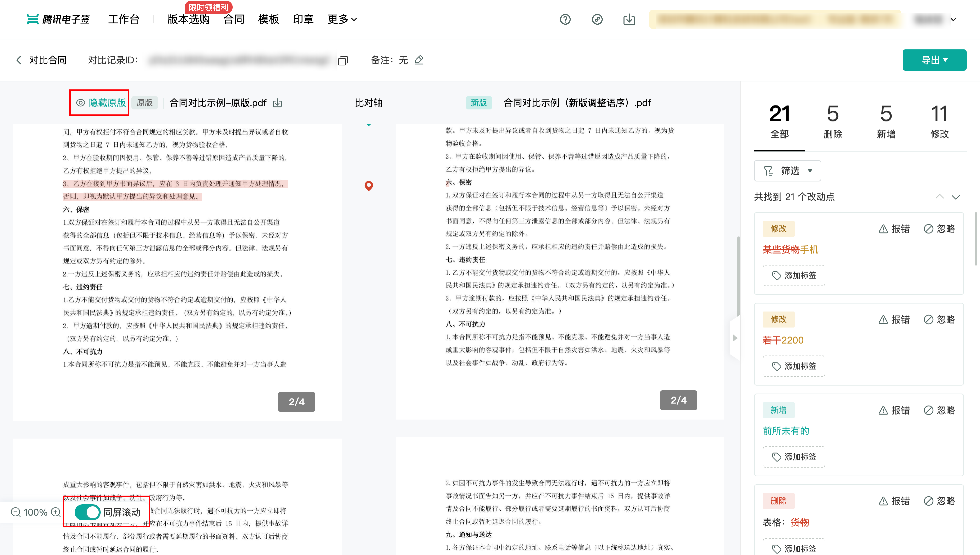Open the 模板 menu item

268,19
